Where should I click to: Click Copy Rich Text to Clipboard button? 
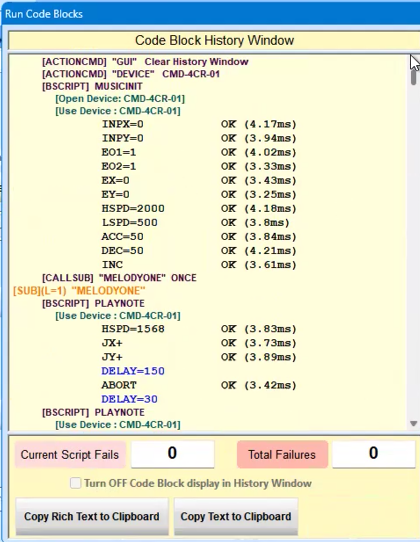92,516
